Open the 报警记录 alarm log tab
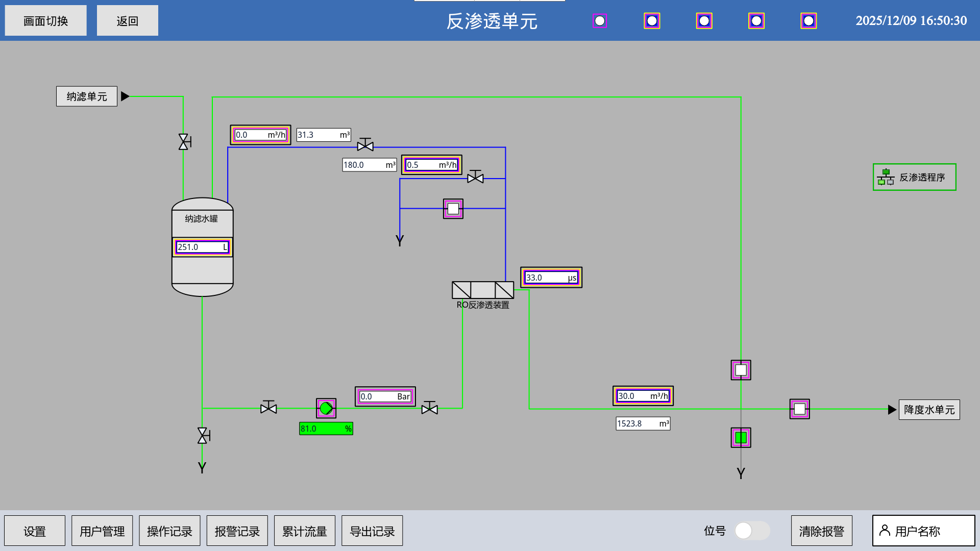Viewport: 980px width, 551px height. click(x=237, y=531)
